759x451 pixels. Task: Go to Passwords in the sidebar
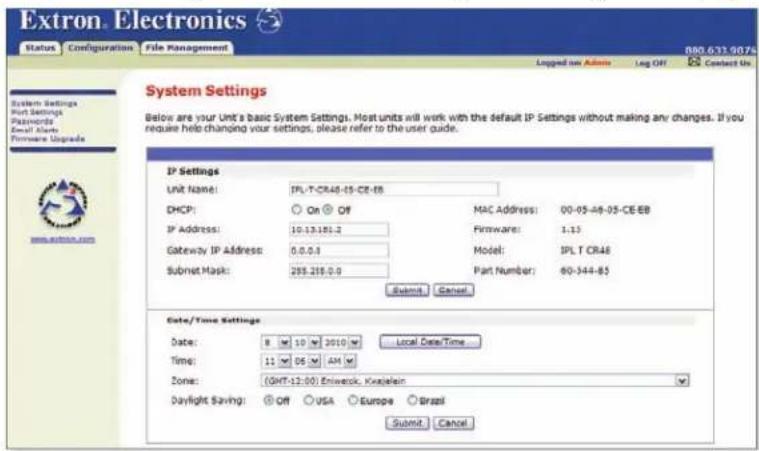pos(32,121)
